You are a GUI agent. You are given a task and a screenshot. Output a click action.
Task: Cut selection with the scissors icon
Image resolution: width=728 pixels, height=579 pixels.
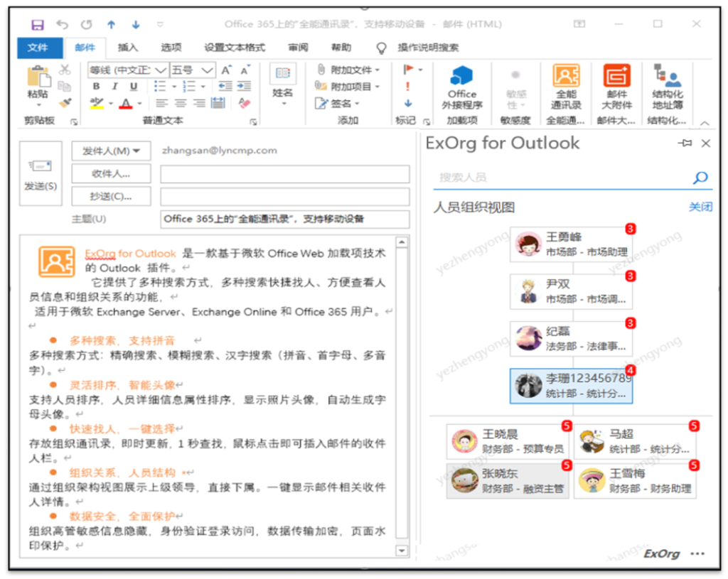point(65,70)
